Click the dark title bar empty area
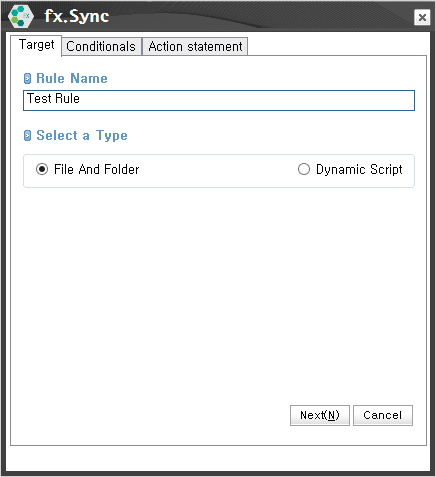 [x=260, y=17]
